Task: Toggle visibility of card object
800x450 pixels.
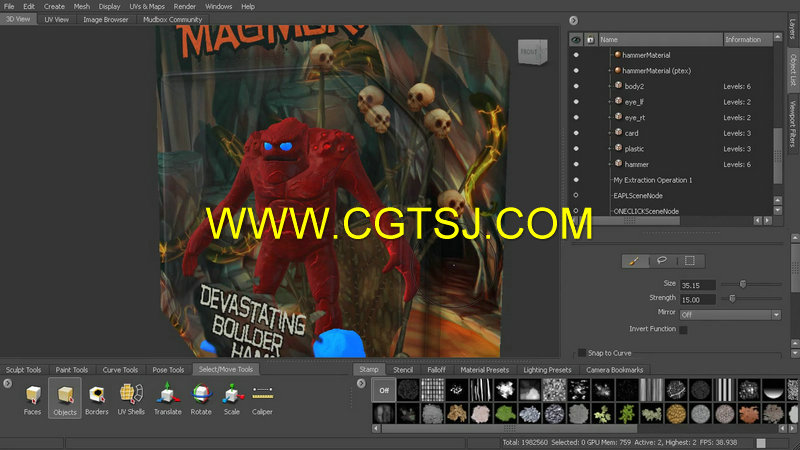Action: [576, 133]
